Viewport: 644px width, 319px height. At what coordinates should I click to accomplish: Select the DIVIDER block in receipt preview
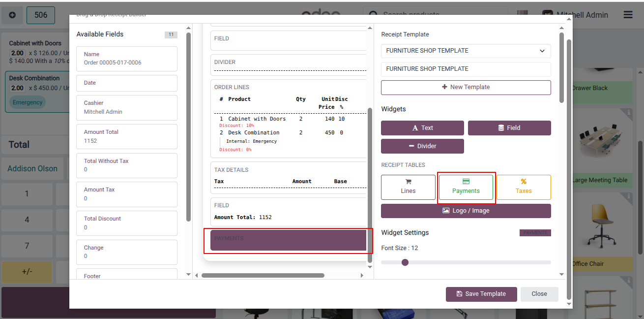(x=289, y=65)
